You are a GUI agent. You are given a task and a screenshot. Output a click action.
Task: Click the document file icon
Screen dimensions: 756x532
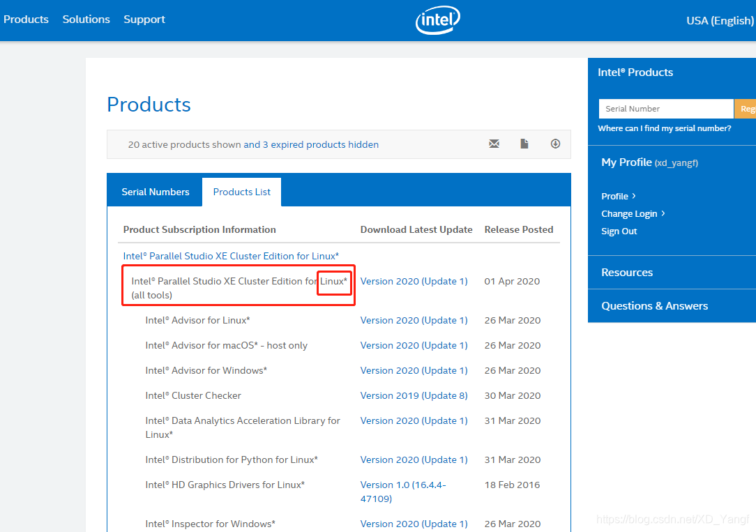click(524, 144)
